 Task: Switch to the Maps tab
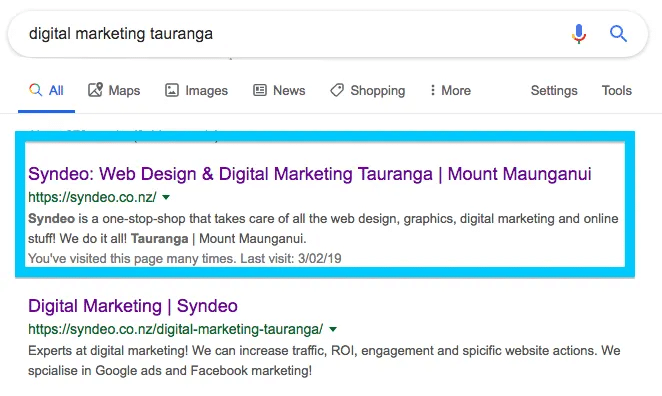pos(114,90)
